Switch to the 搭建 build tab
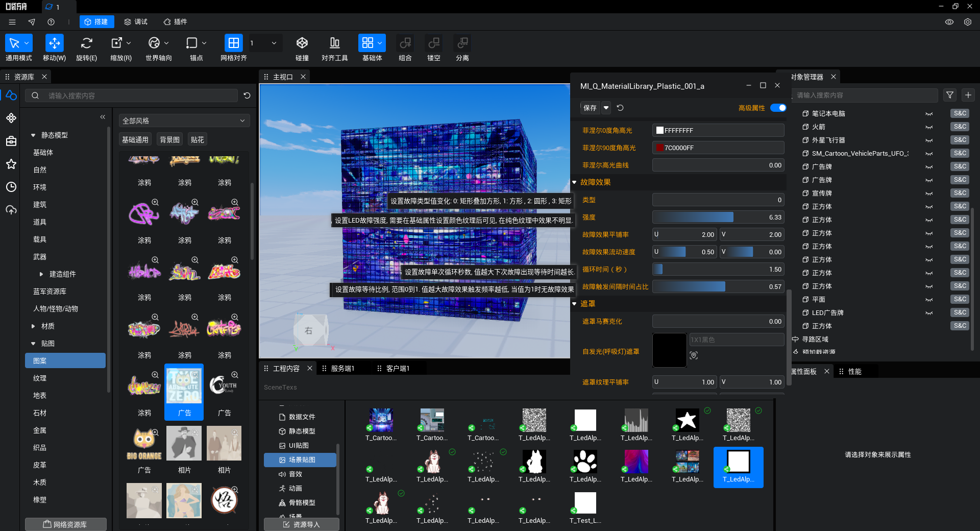 pyautogui.click(x=96, y=22)
